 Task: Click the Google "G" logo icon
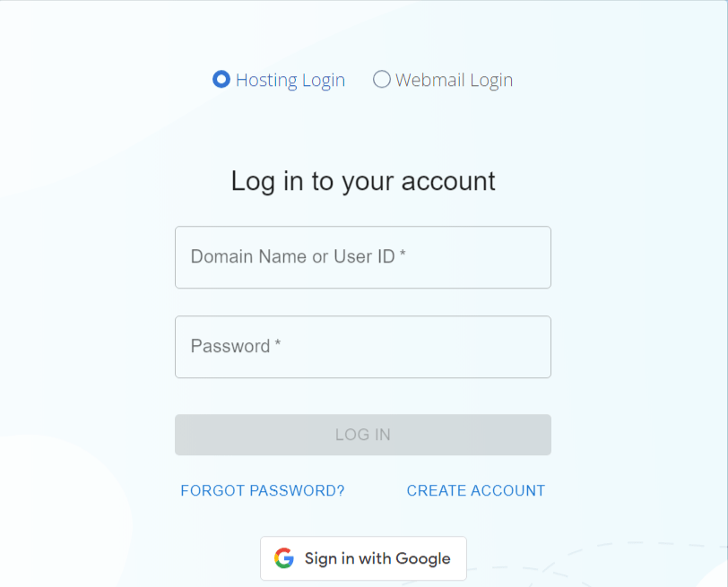(x=283, y=557)
